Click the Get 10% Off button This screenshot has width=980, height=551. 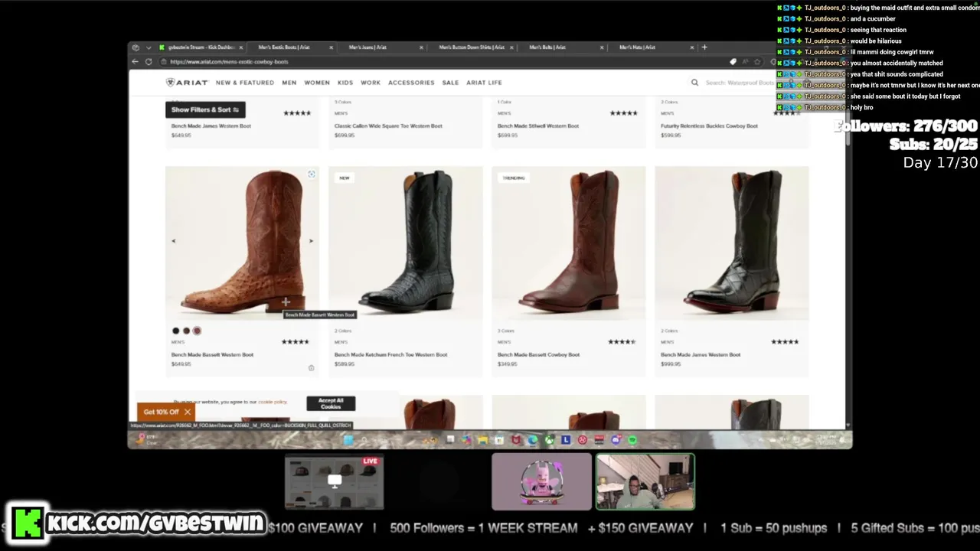point(161,412)
